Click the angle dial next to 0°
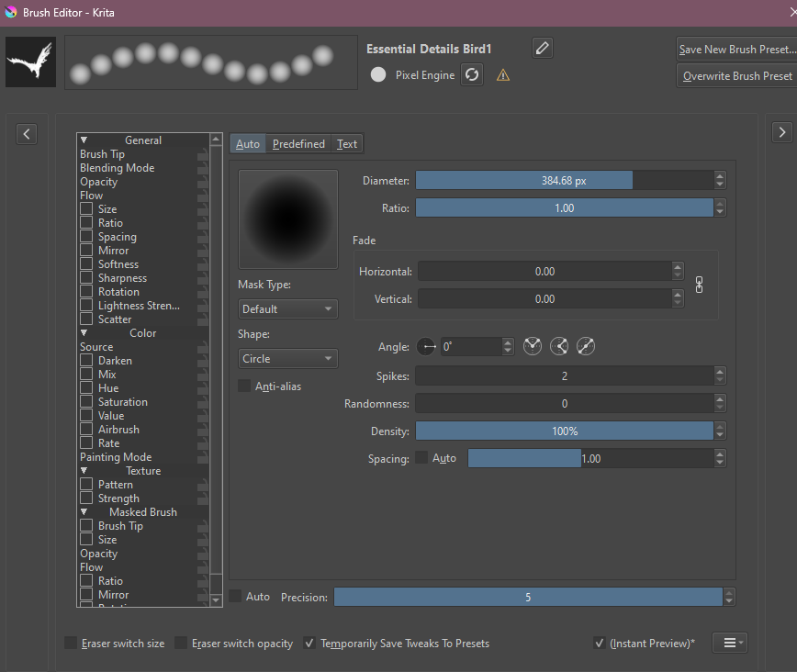797x672 pixels. pos(427,347)
